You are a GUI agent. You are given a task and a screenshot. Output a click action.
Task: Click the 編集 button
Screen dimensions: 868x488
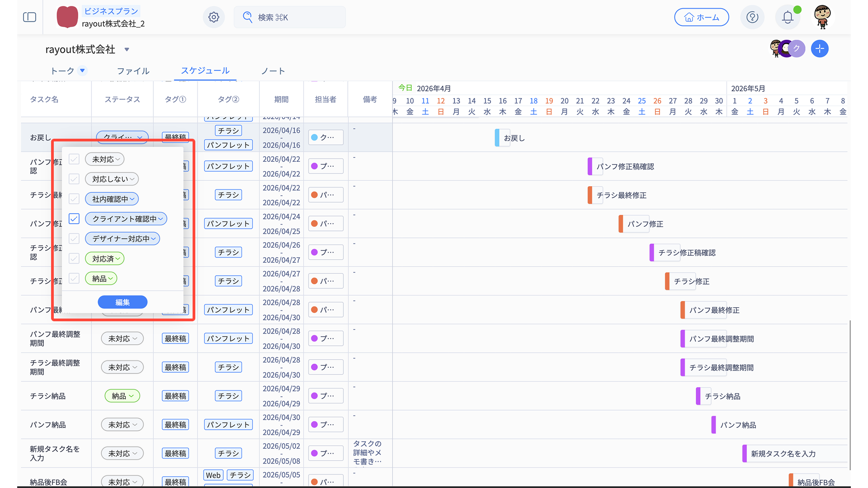[x=123, y=302]
